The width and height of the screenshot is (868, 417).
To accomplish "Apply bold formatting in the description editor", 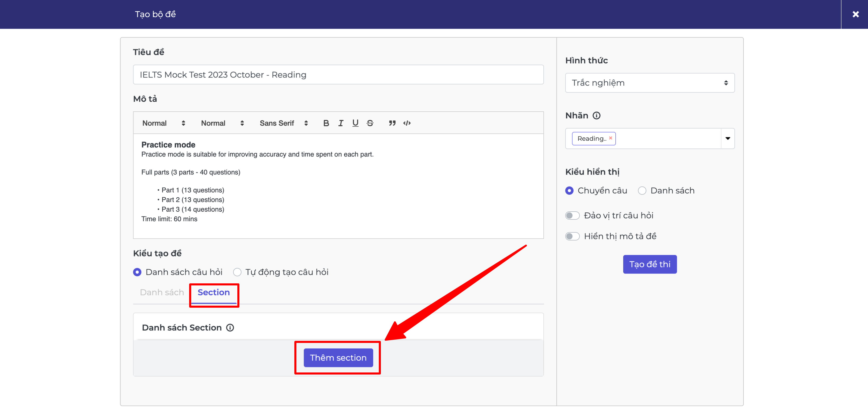I will (325, 123).
